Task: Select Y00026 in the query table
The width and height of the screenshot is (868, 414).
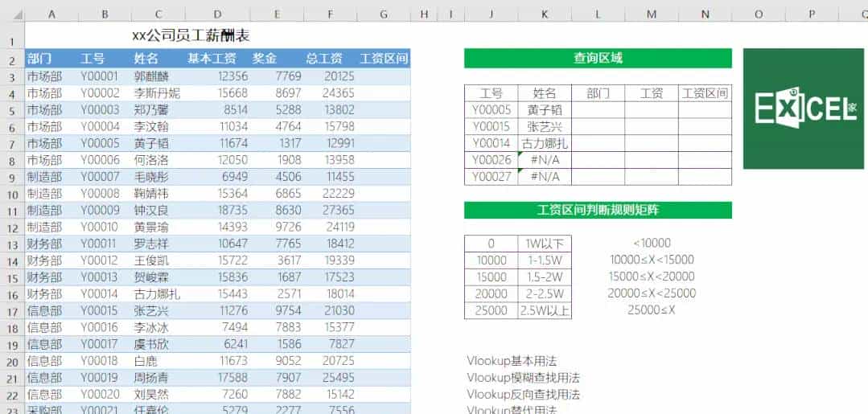Action: click(x=491, y=160)
